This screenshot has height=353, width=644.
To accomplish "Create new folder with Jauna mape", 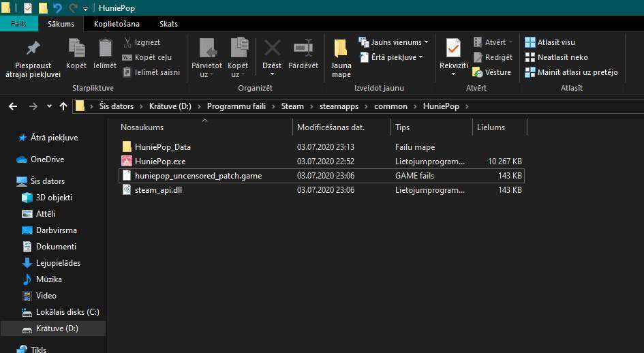I will [x=341, y=59].
